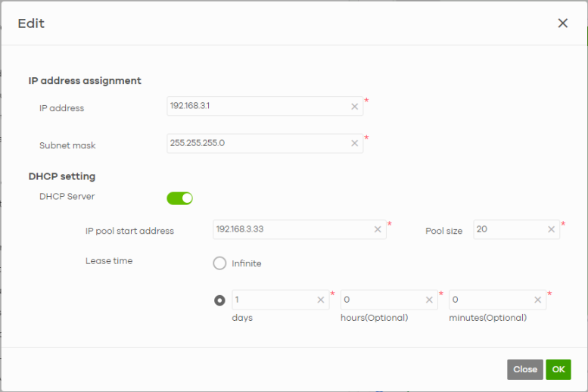Clear the IP address field with X icon
This screenshot has width=588, height=392.
tap(354, 107)
